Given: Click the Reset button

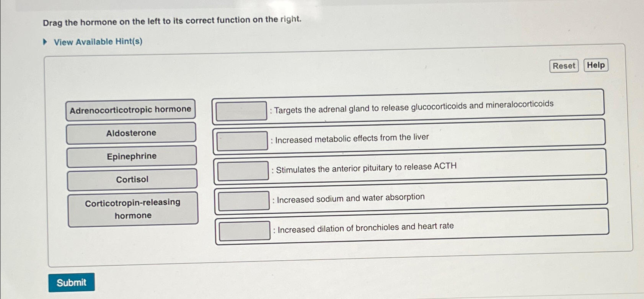Looking at the screenshot, I should 564,65.
